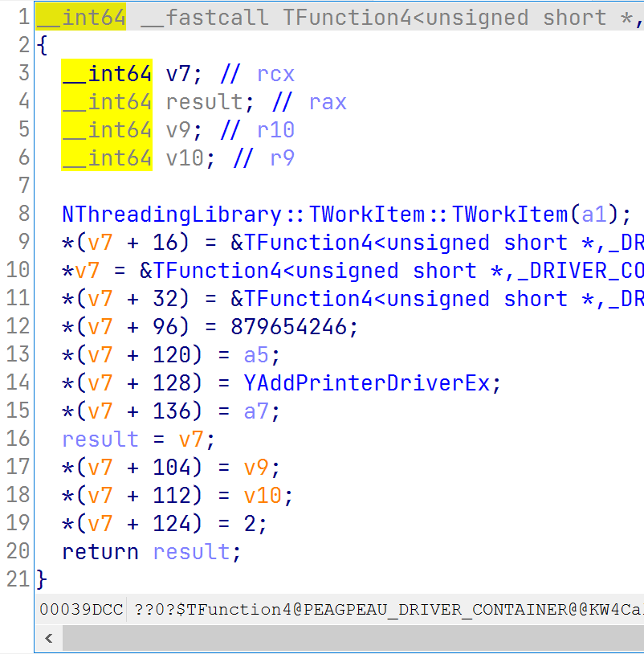Image resolution: width=644 pixels, height=654 pixels.
Task: Click argument a1 in the TWorkItem call
Action: (593, 215)
